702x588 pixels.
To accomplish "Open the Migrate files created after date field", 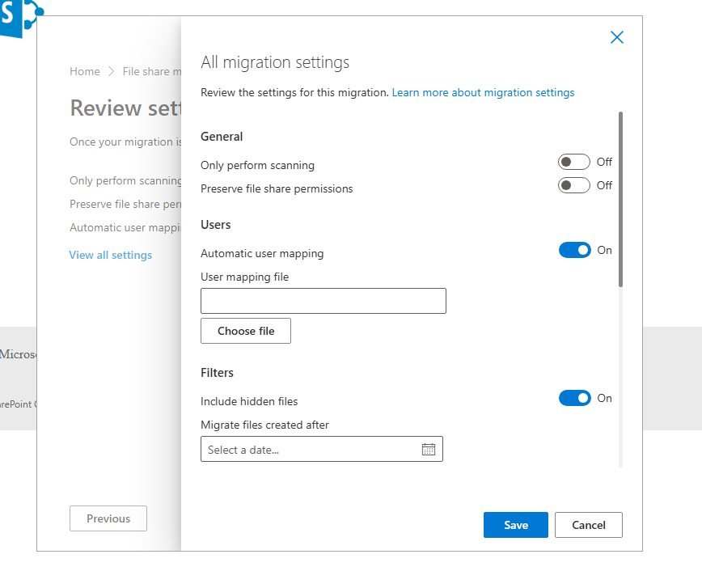I will pyautogui.click(x=311, y=450).
